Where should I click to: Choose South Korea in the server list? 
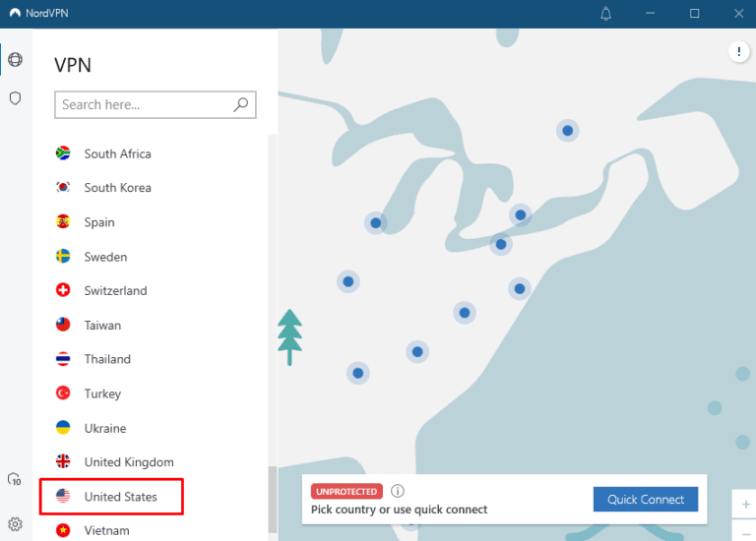[117, 188]
